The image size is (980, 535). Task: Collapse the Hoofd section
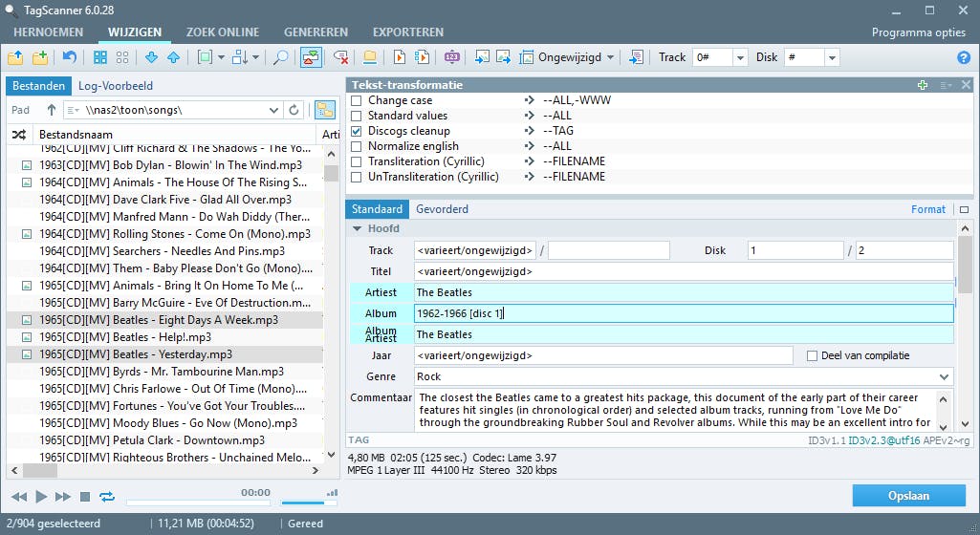pyautogui.click(x=358, y=229)
